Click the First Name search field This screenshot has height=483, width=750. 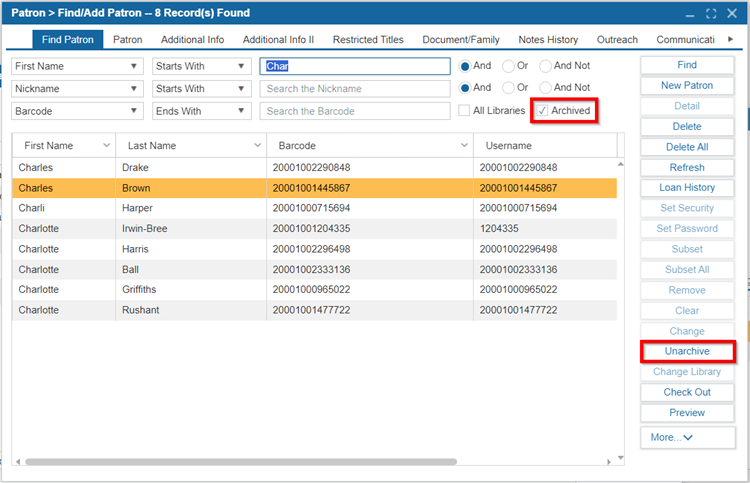[355, 66]
